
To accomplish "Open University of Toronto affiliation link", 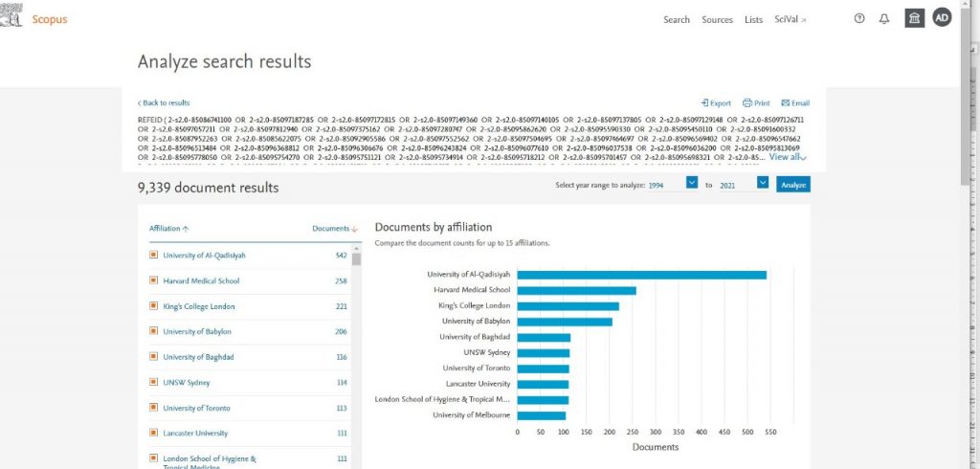I will click(196, 408).
